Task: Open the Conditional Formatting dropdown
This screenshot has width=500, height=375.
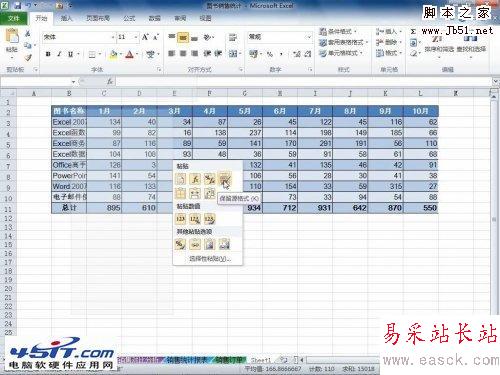Action: pyautogui.click(x=338, y=32)
